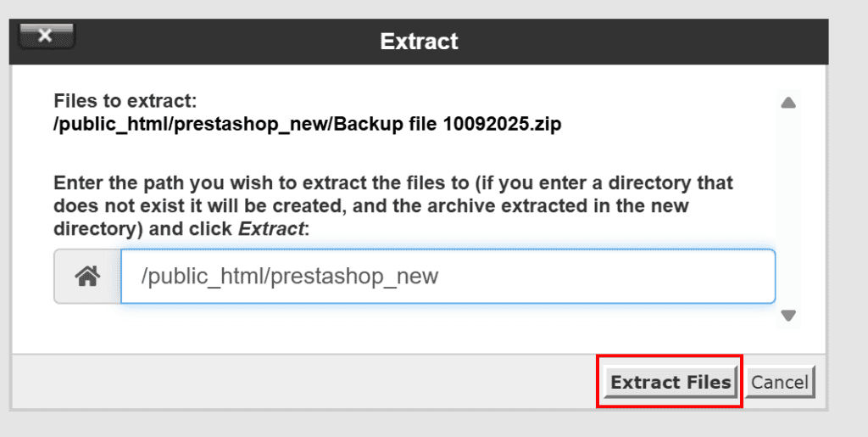Click the "Files to extract:" label
The height and width of the screenshot is (437, 868).
coord(125,102)
